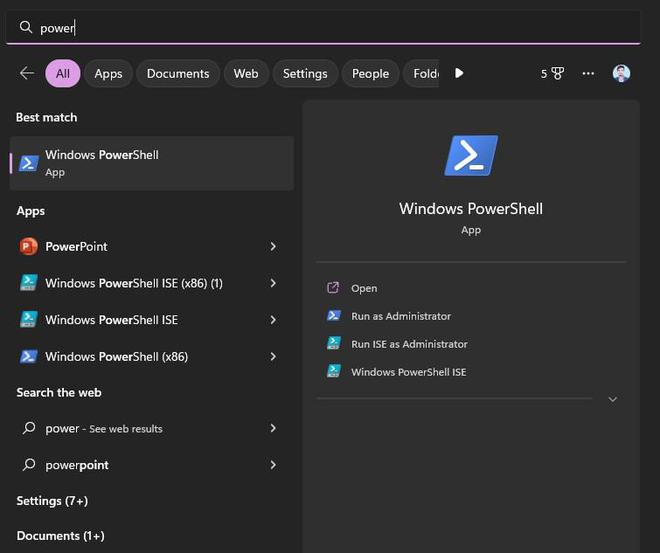The width and height of the screenshot is (660, 553).
Task: Click the PowerPoint app icon
Action: (29, 246)
